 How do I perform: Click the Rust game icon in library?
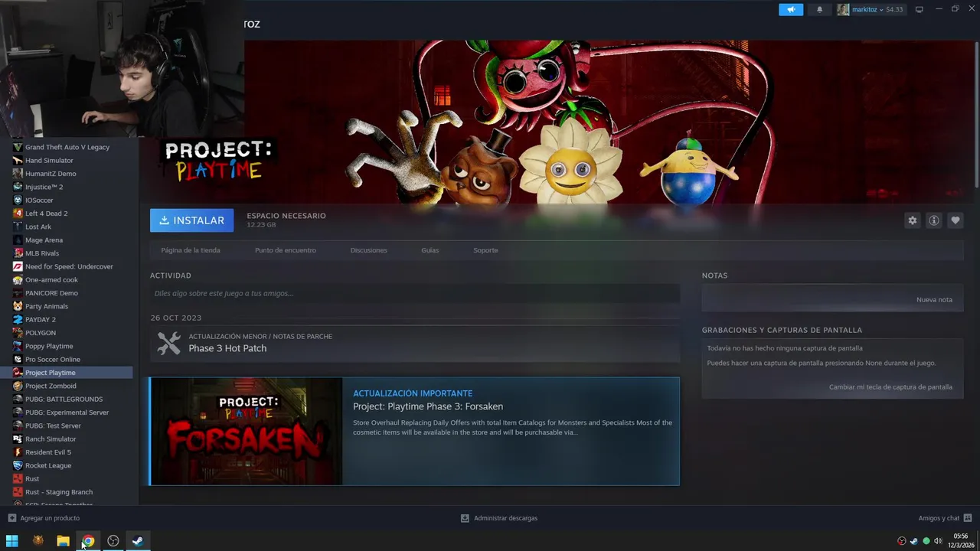[x=18, y=478]
